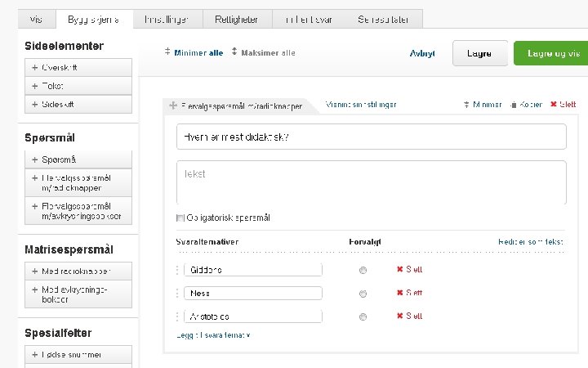
Task: Minimize the question with Minimer
Action: pyautogui.click(x=482, y=105)
